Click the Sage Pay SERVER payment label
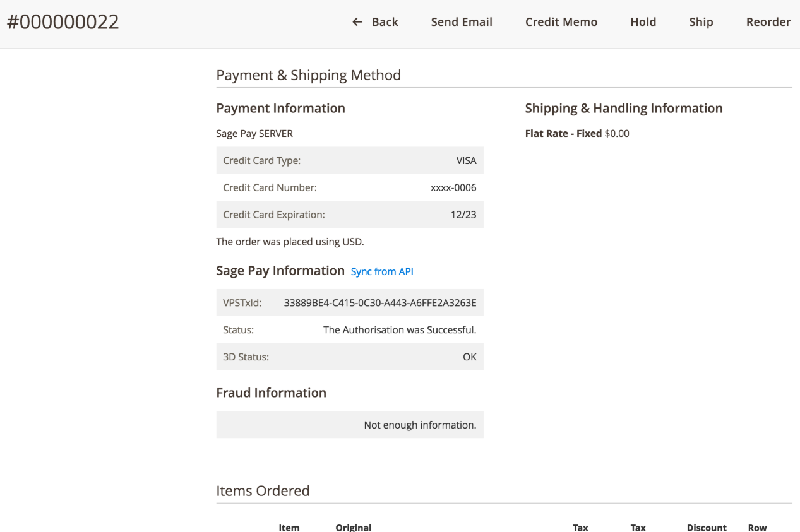Viewport: 800px width, 532px height. [254, 134]
